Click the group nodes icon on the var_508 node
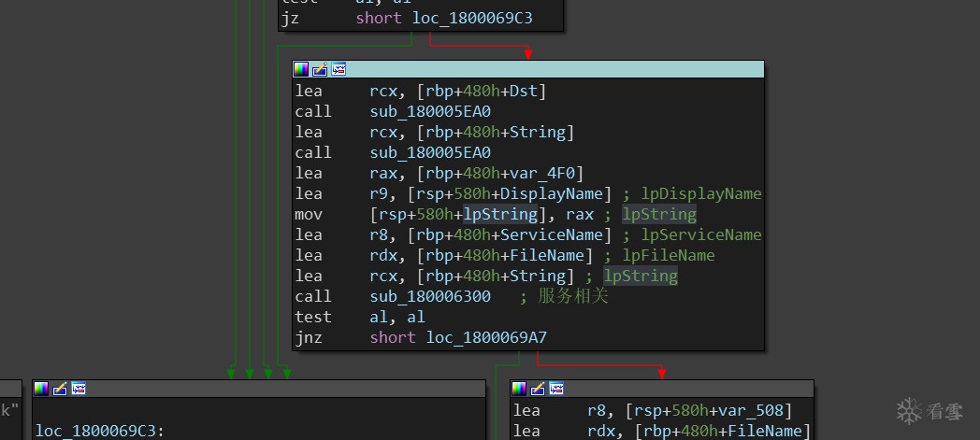The width and height of the screenshot is (980, 440). click(557, 389)
